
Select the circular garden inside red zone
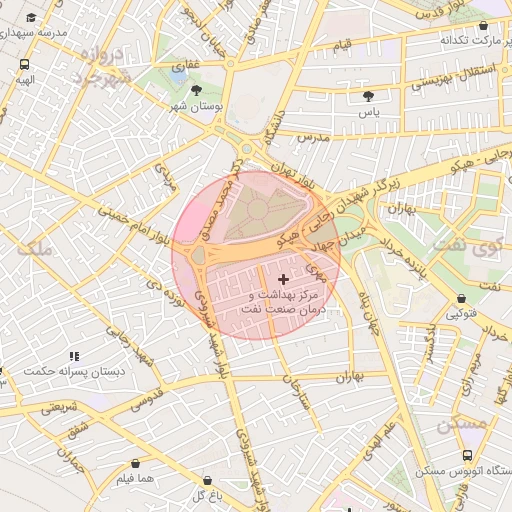[258, 209]
